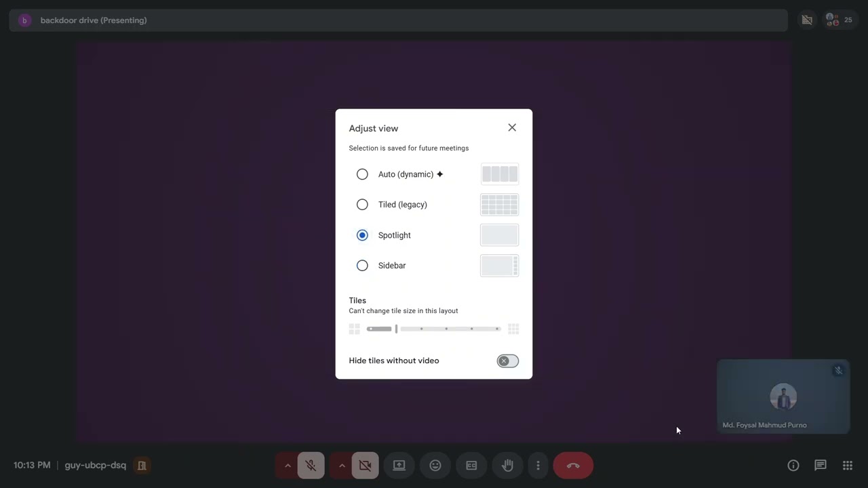
Task: Open meeting details info icon
Action: click(x=793, y=466)
